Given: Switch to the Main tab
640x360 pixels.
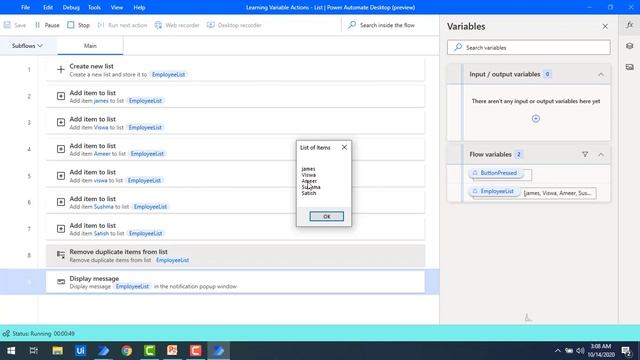Looking at the screenshot, I should pyautogui.click(x=90, y=46).
